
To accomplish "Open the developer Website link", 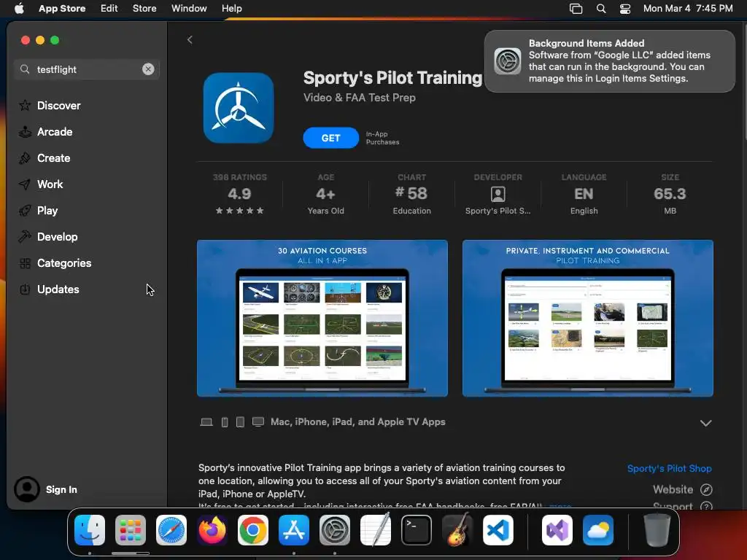I will 682,489.
